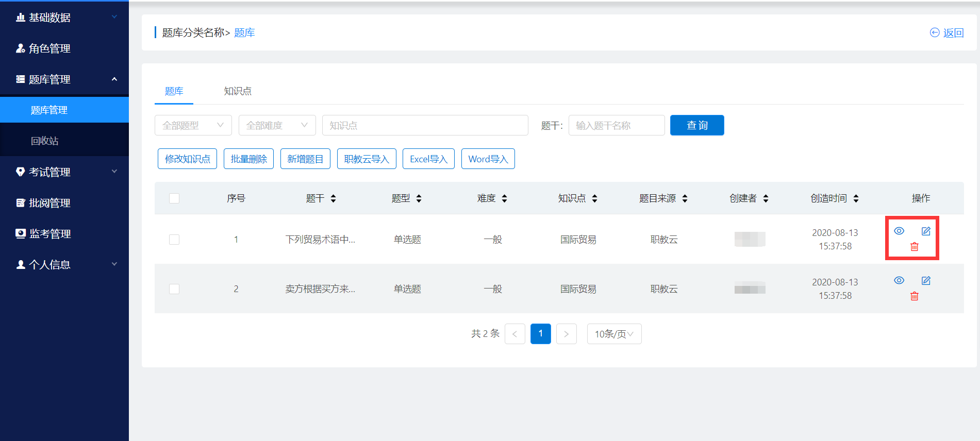Screen dimensions: 980x441
Task: Switch to the 知识点 tab
Action: [238, 91]
